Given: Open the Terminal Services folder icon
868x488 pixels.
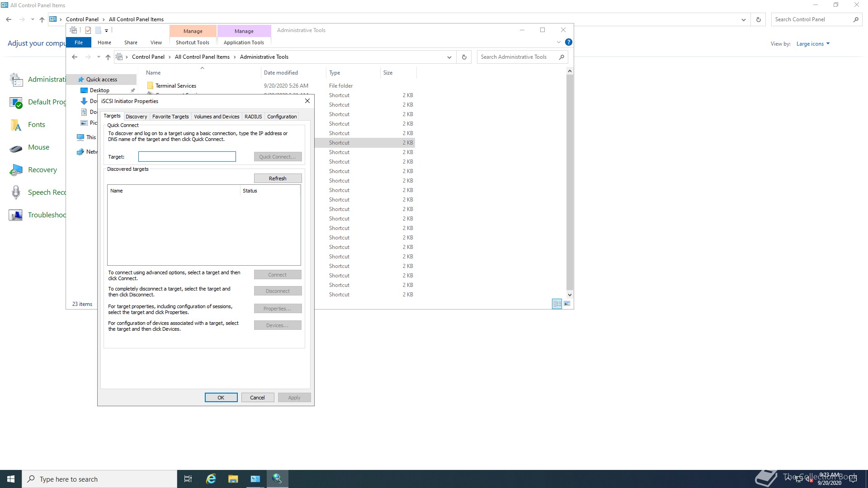Looking at the screenshot, I should 150,85.
